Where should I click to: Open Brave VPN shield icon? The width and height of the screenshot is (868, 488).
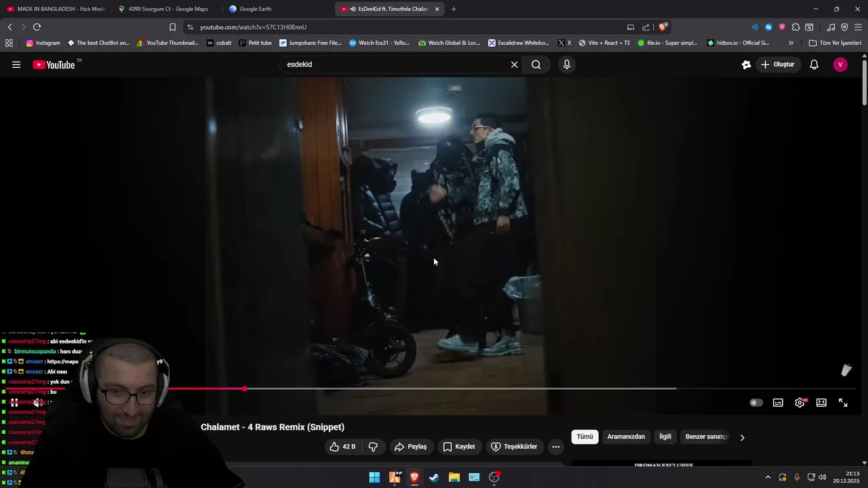(844, 27)
